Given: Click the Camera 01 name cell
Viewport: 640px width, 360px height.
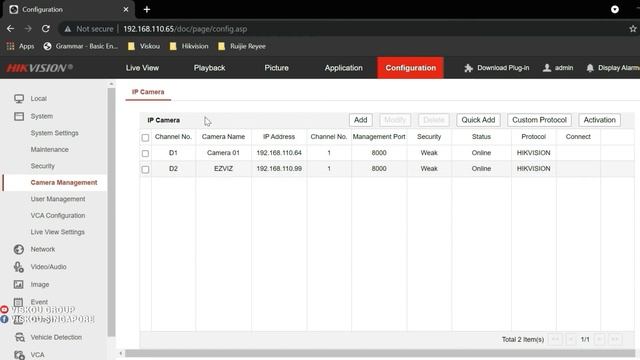Looking at the screenshot, I should (223, 153).
